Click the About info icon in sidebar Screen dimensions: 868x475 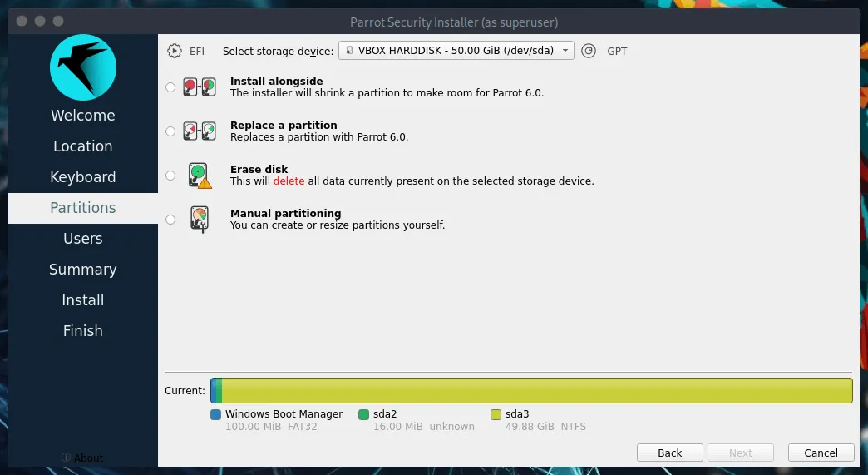click(66, 458)
